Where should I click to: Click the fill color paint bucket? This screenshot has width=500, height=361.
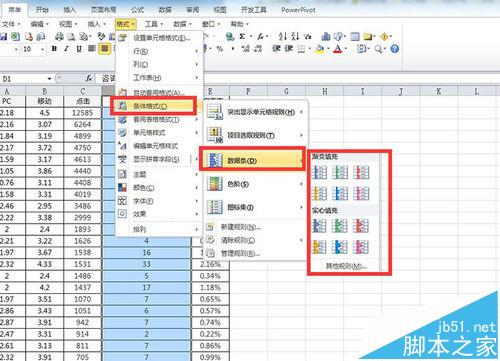(320, 49)
